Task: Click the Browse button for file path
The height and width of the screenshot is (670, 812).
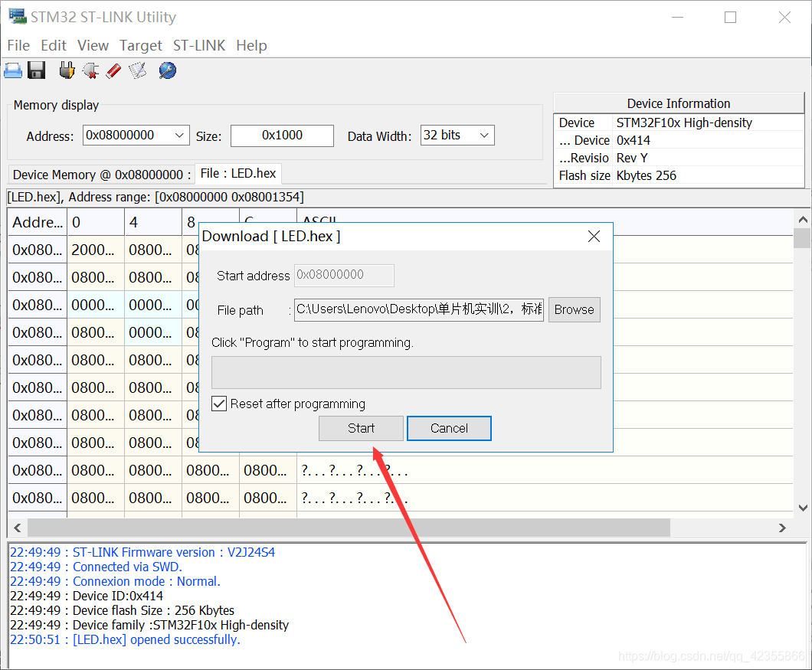Action: click(x=575, y=309)
